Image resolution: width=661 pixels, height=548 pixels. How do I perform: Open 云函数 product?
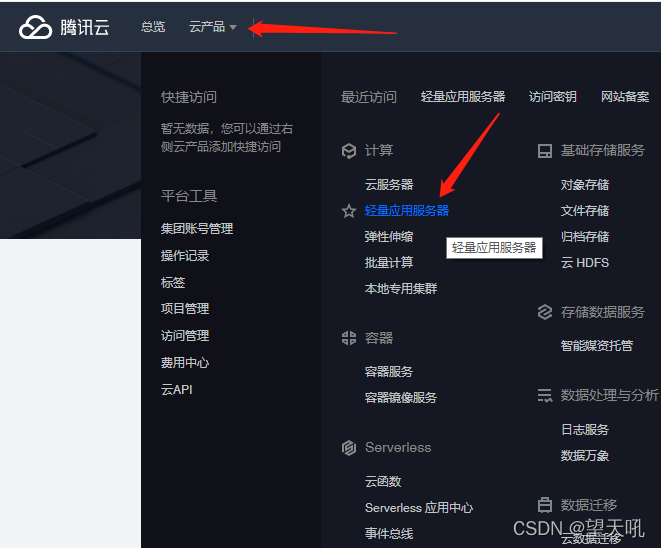383,481
